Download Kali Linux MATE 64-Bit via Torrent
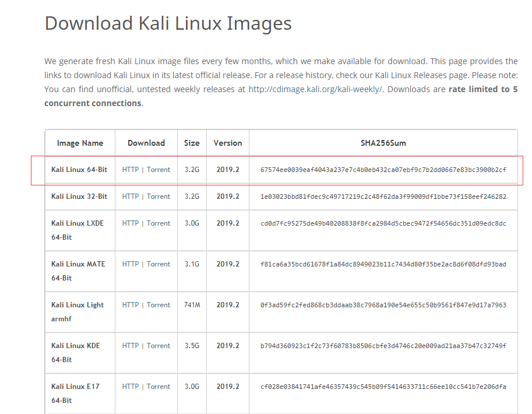Viewport: 532px width, 414px height. 158,264
